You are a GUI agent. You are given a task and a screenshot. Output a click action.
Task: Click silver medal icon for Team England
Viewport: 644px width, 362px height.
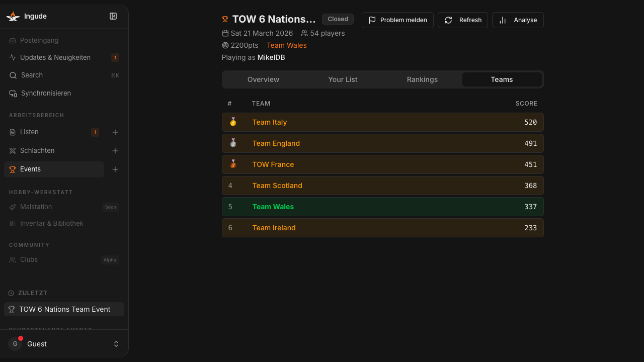coord(233,143)
